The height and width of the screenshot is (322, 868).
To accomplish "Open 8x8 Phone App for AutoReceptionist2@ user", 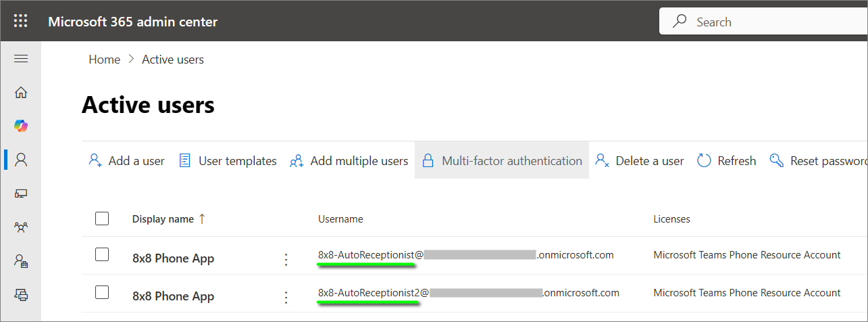I will [173, 296].
